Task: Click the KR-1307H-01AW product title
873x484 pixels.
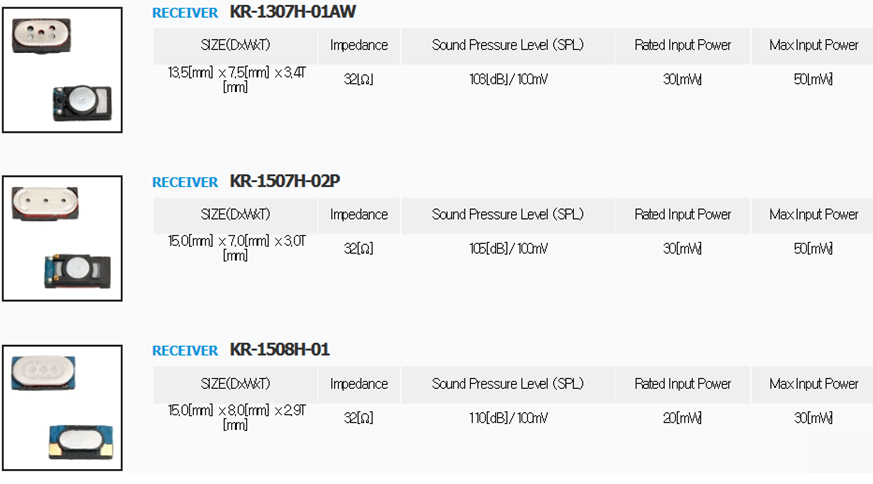Action: coord(293,12)
